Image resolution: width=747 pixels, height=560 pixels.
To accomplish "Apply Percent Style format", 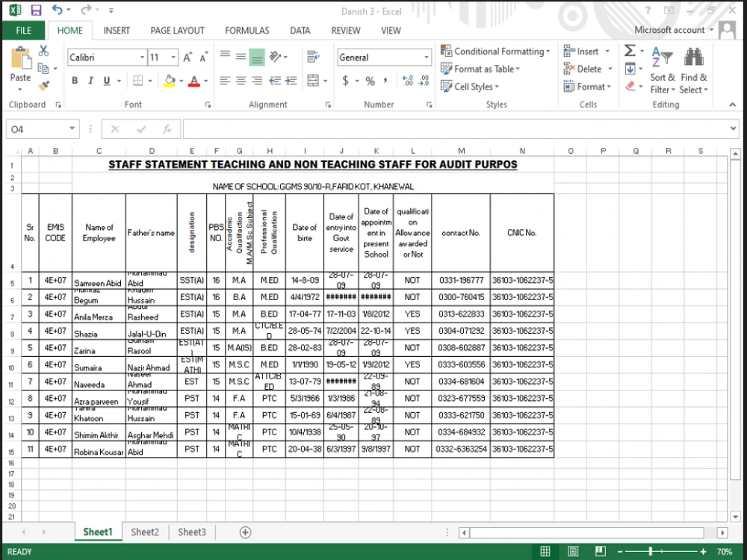I will coord(371,81).
